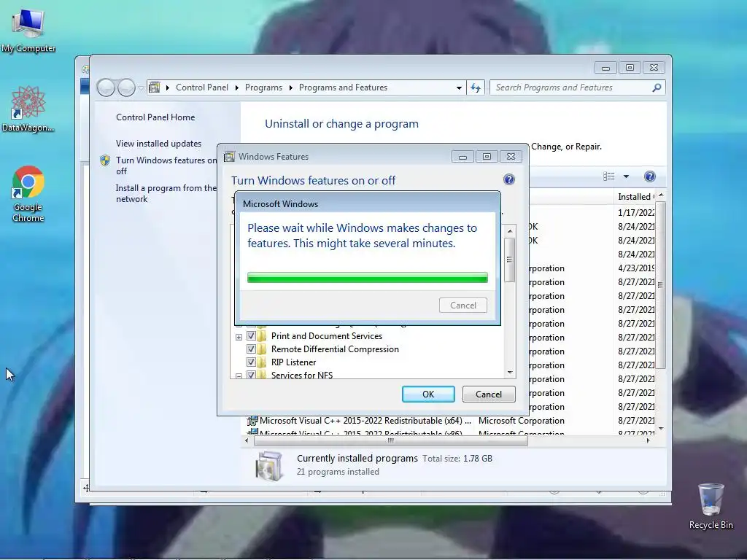This screenshot has height=560, width=747.
Task: Toggle Print and Document Services checkbox
Action: tap(251, 336)
